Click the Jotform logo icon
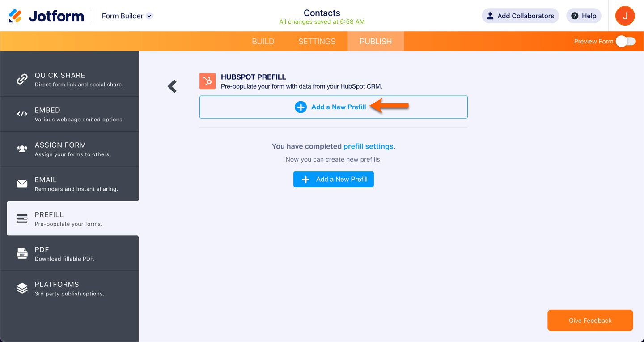Viewport: 644px width, 342px height. coord(16,16)
